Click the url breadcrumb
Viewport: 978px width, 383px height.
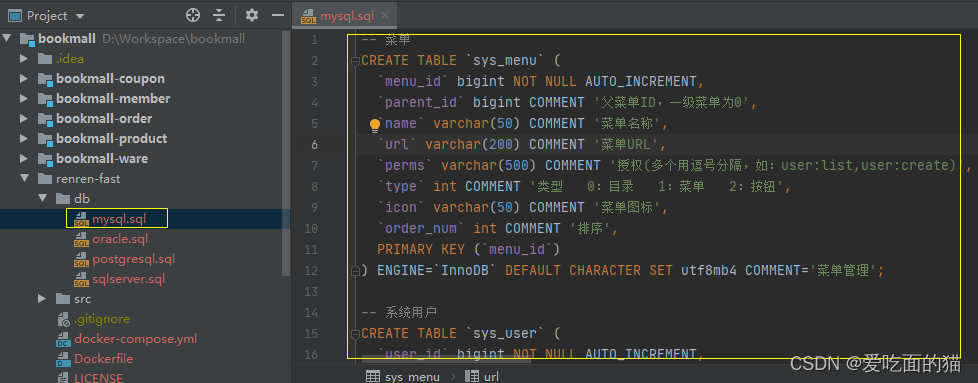point(483,377)
